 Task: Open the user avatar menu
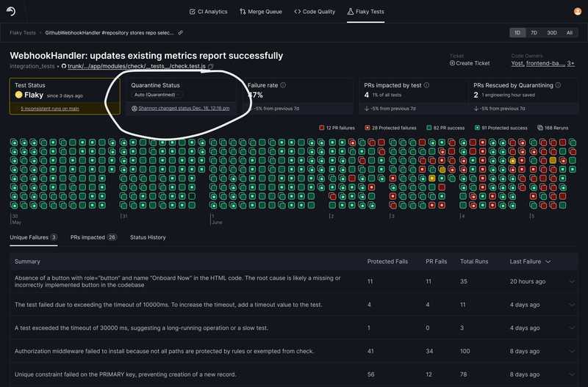(x=578, y=12)
